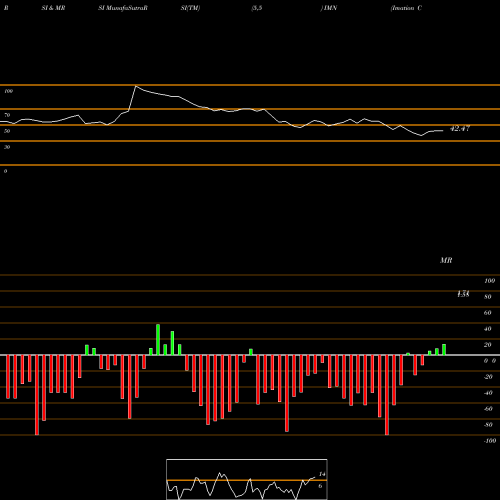Click the '(5,5' parameter text in the header
Screen dimensions: 500x500
point(257,8)
